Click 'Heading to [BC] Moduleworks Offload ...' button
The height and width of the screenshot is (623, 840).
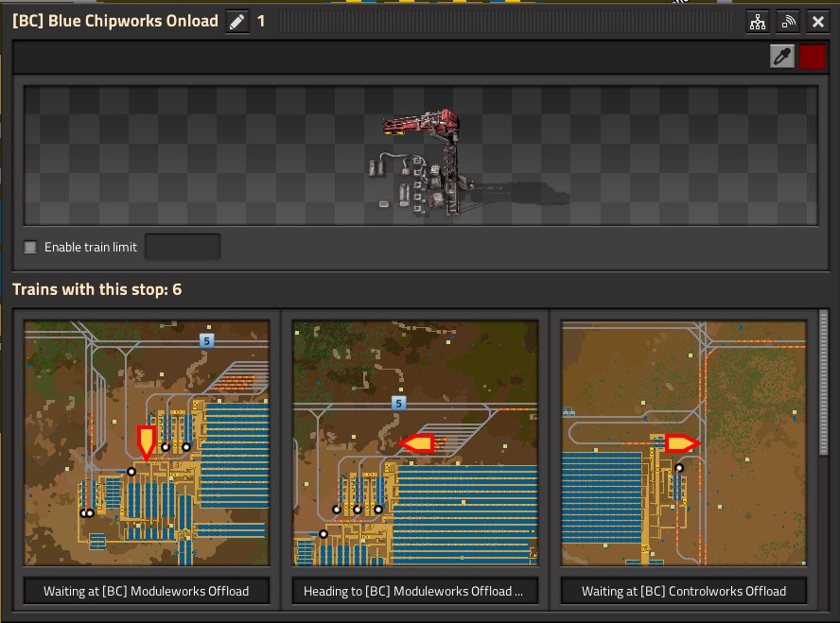point(415,591)
